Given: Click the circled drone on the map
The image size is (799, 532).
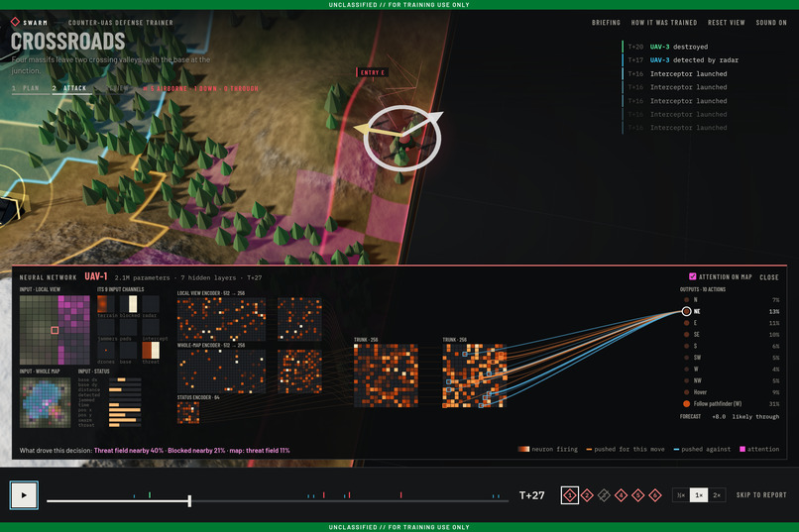Looking at the screenshot, I should tap(402, 139).
